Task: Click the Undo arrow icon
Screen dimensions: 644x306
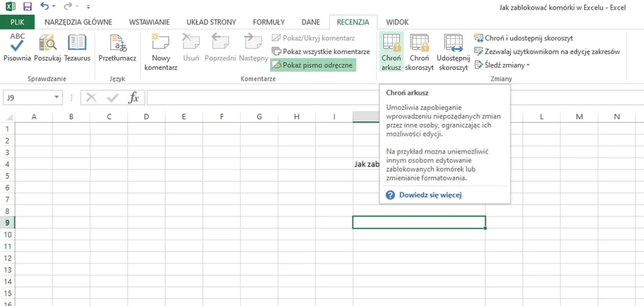Action: click(x=44, y=7)
